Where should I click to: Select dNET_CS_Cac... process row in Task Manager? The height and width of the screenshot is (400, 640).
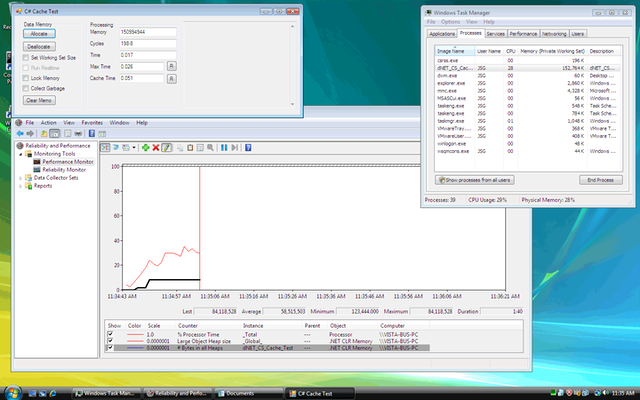click(528, 68)
